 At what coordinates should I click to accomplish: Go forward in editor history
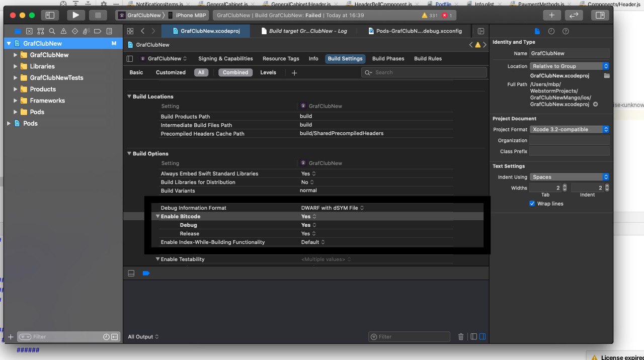tap(153, 31)
